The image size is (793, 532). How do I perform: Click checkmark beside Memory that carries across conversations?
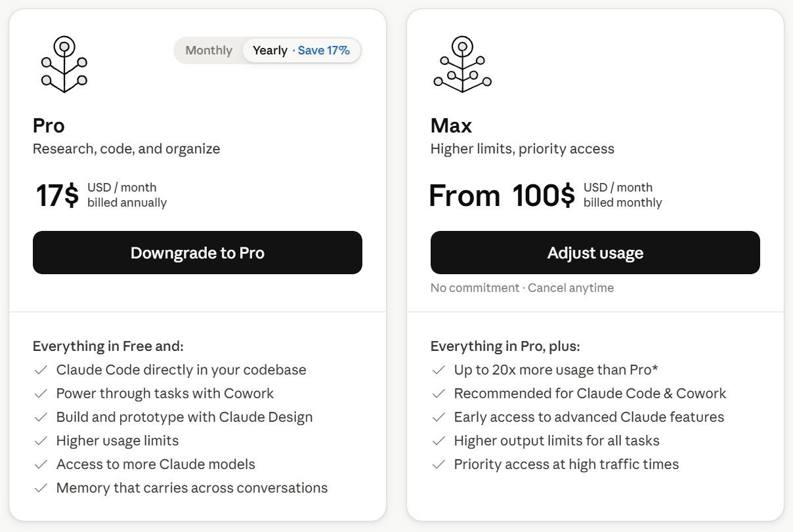[41, 488]
